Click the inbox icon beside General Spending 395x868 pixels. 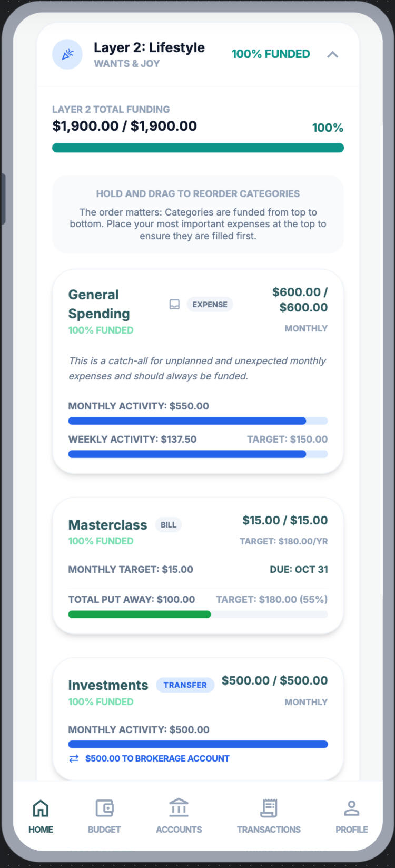(x=174, y=305)
